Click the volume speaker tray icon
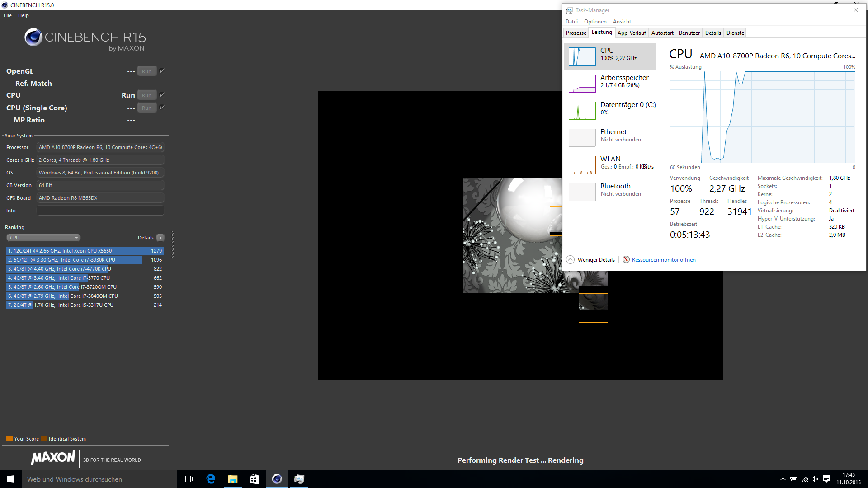This screenshot has height=488, width=868. (x=815, y=479)
